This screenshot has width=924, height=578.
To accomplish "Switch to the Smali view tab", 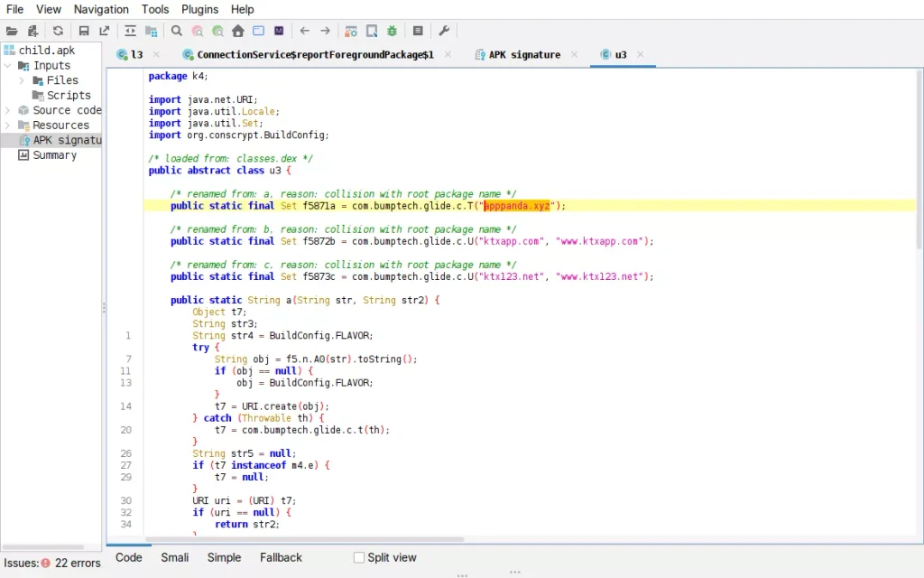I will click(x=175, y=557).
